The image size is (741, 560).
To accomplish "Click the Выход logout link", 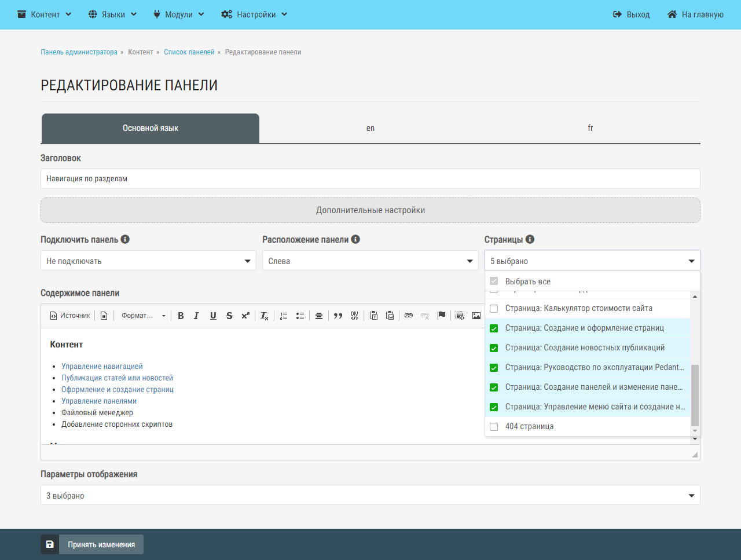I will pyautogui.click(x=632, y=14).
